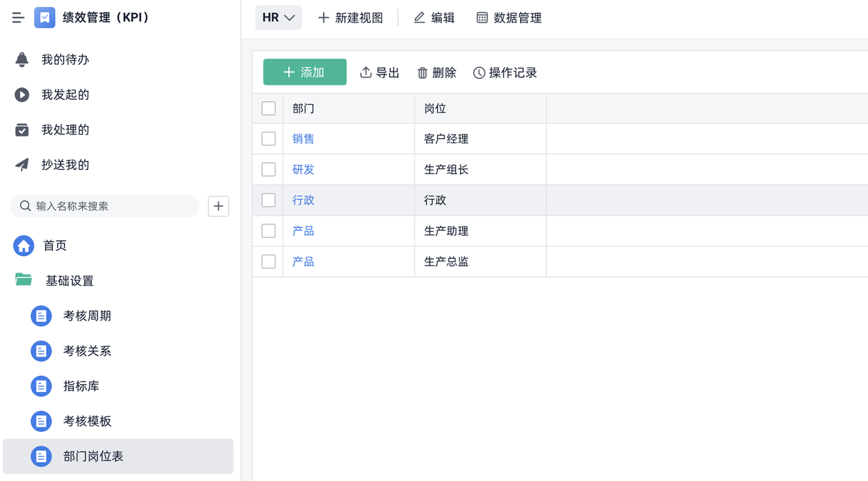The height and width of the screenshot is (481, 868).
Task: Open 数据管理 in top bar
Action: 509,17
